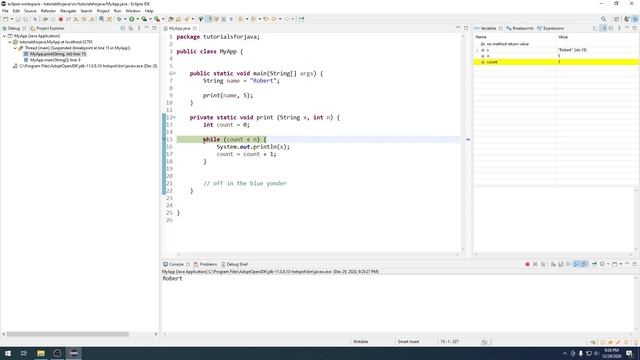This screenshot has width=640, height=360.
Task: Open the Window menu
Action: click(133, 11)
